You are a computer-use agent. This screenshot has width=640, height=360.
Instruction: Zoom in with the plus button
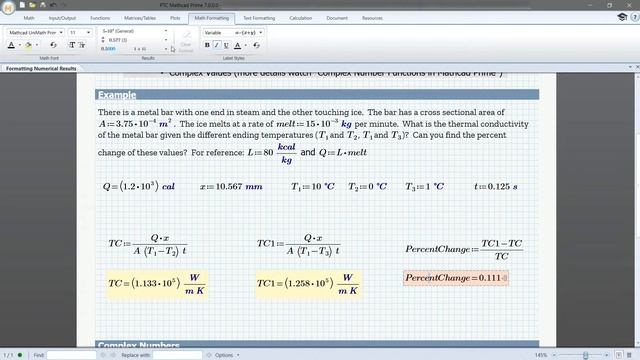607,355
